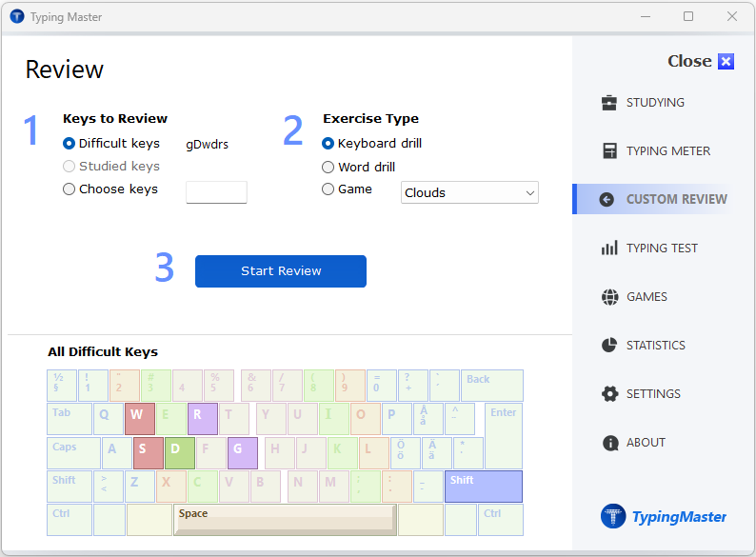Click the right Ctrl key on diagram
756x557 pixels.
click(501, 520)
